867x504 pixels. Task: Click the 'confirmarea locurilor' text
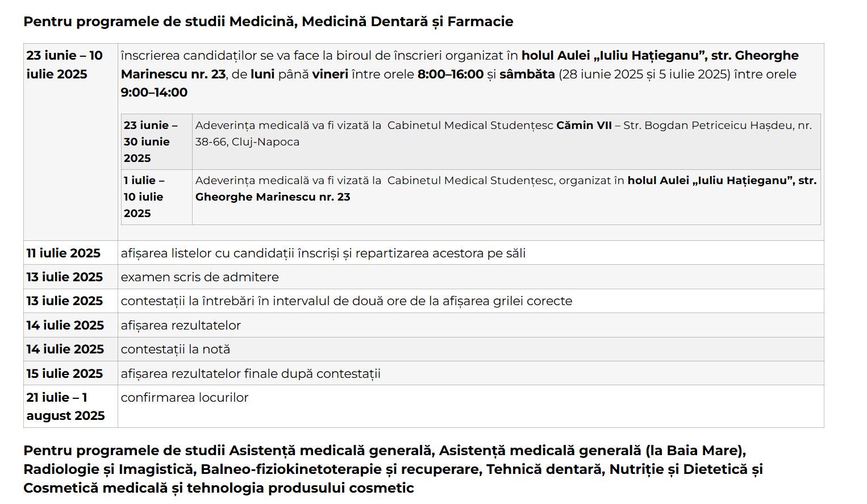pyautogui.click(x=184, y=398)
